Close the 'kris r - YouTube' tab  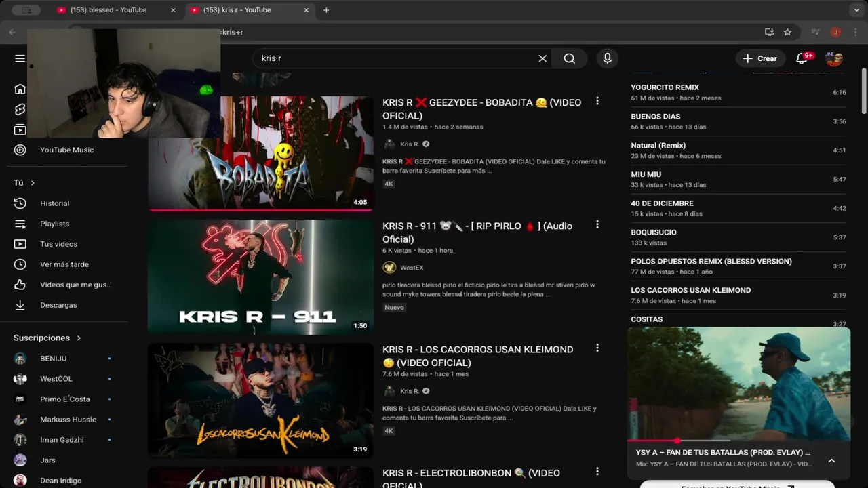click(x=306, y=10)
